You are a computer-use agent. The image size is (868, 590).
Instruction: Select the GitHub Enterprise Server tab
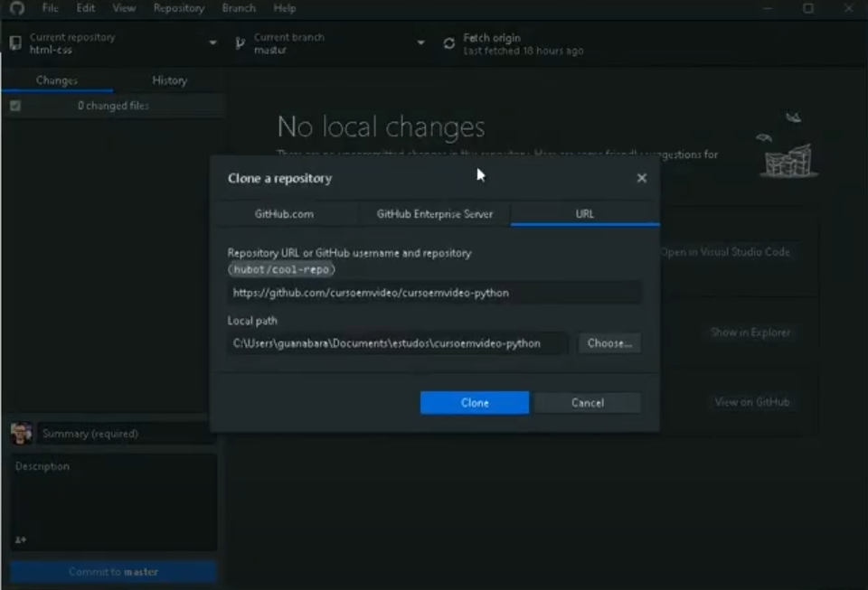click(435, 214)
